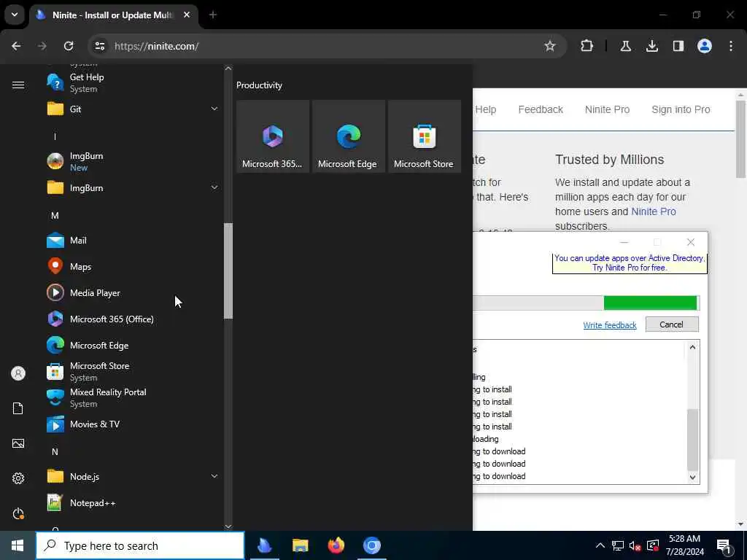
Task: Click the Chrome Labs flask icon
Action: pyautogui.click(x=625, y=46)
